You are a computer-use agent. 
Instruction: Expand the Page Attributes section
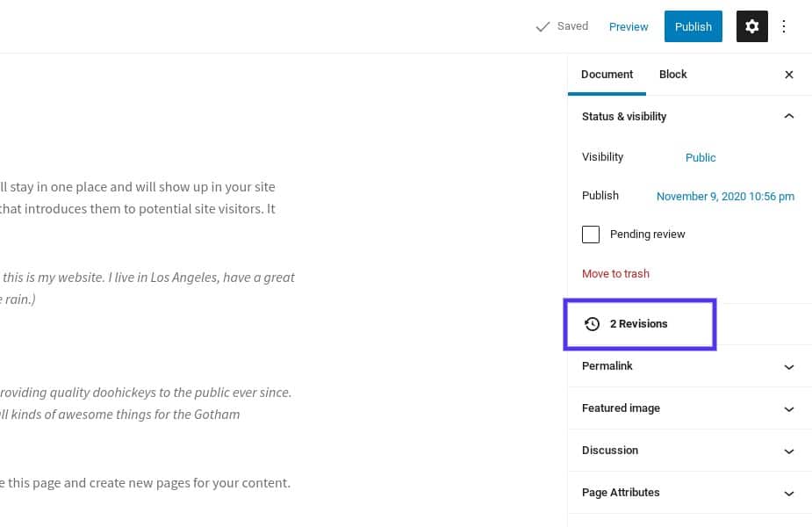click(x=788, y=493)
